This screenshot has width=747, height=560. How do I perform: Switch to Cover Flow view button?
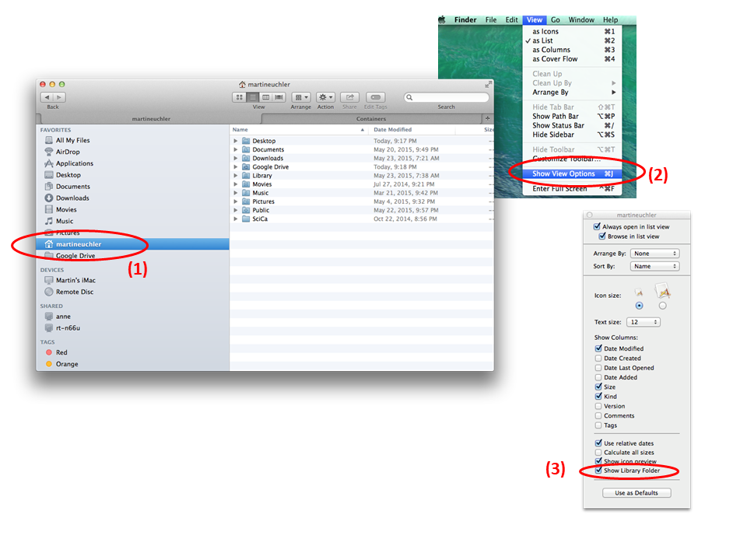(279, 97)
